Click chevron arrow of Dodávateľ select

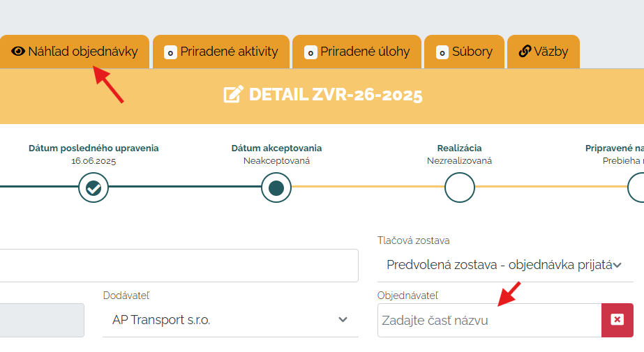tap(343, 320)
